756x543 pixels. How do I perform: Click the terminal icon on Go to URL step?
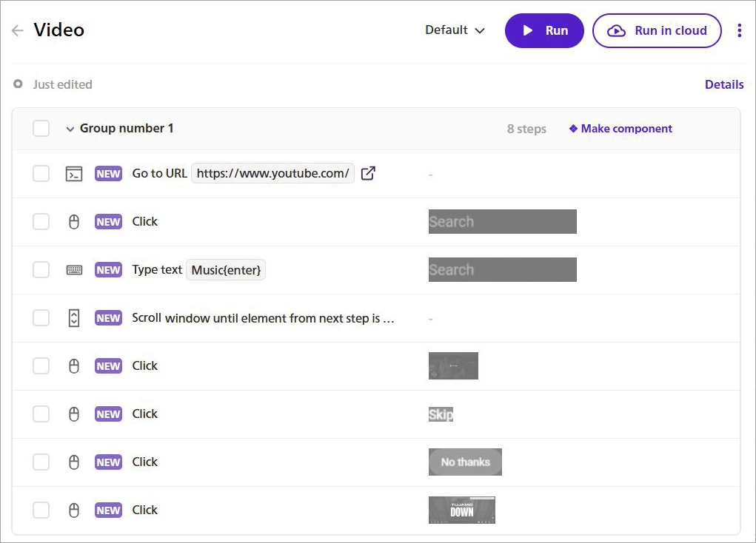coord(74,173)
